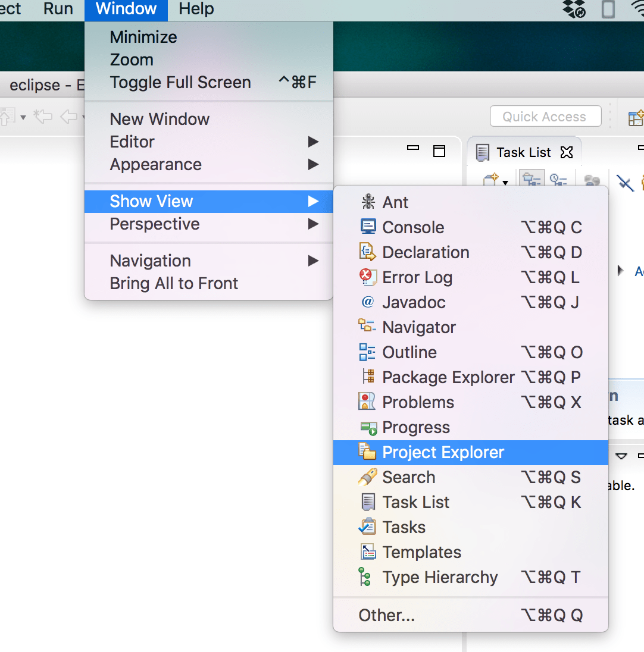This screenshot has width=644, height=652.
Task: Click the Task List menu icon
Action: [x=368, y=502]
